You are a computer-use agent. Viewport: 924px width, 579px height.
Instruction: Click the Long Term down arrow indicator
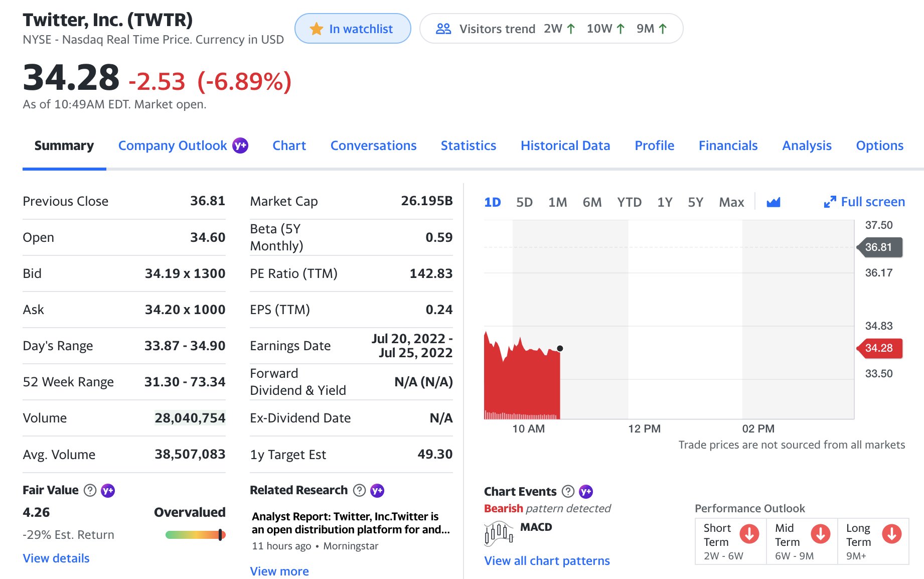click(x=892, y=534)
